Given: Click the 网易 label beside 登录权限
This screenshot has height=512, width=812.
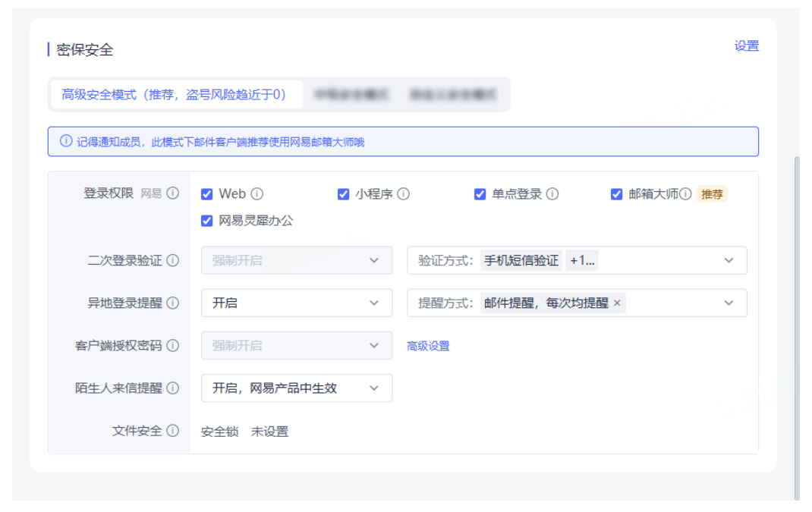Looking at the screenshot, I should (151, 193).
